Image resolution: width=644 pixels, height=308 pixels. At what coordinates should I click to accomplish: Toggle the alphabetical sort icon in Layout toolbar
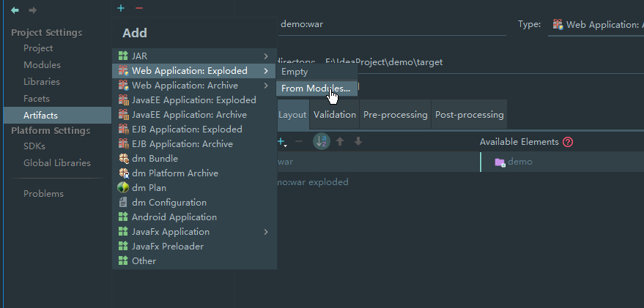coord(322,141)
